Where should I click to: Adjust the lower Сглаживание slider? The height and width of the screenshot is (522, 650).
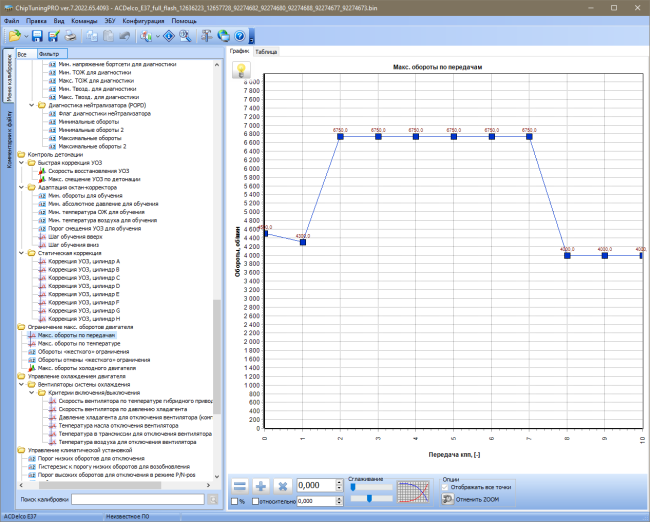(x=369, y=498)
